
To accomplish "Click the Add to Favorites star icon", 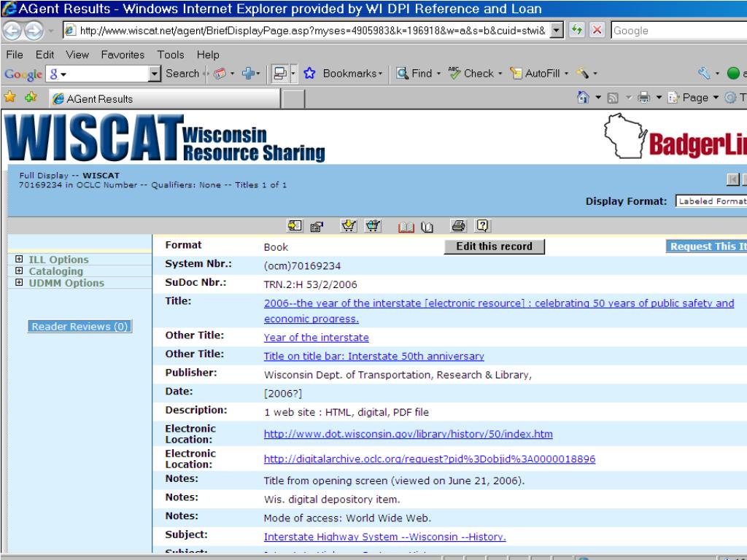I will coord(31,98).
